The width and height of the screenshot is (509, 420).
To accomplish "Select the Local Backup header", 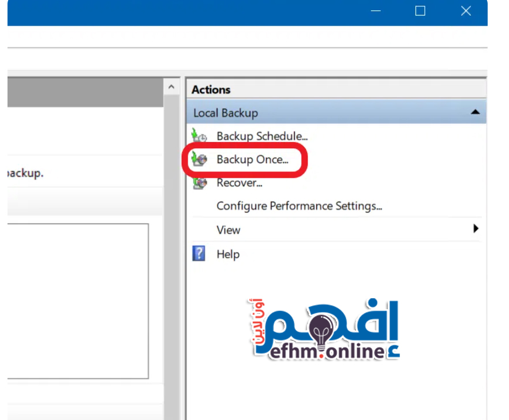I will point(226,113).
